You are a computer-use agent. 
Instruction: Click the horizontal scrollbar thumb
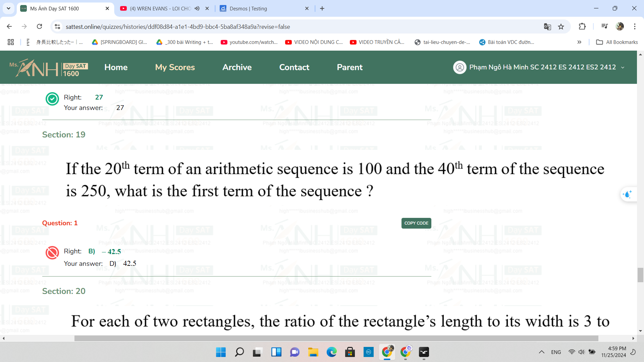[336, 338]
